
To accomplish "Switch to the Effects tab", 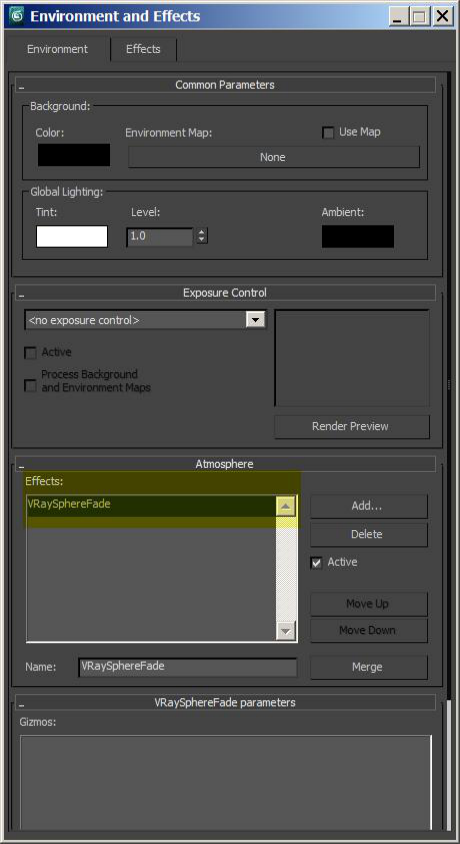I will (143, 49).
